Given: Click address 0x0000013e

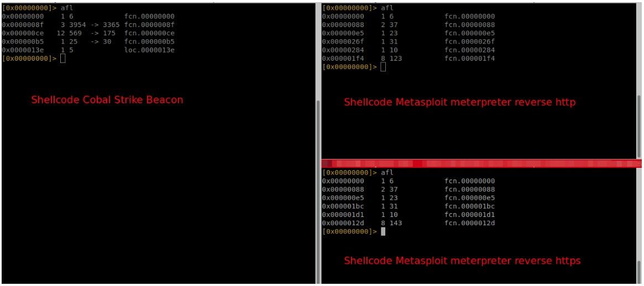Looking at the screenshot, I should 23,50.
